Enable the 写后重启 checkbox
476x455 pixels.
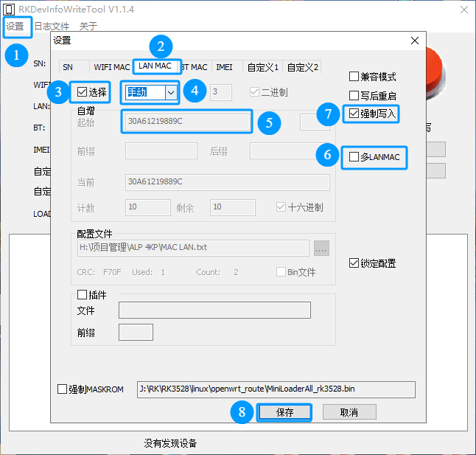click(354, 96)
